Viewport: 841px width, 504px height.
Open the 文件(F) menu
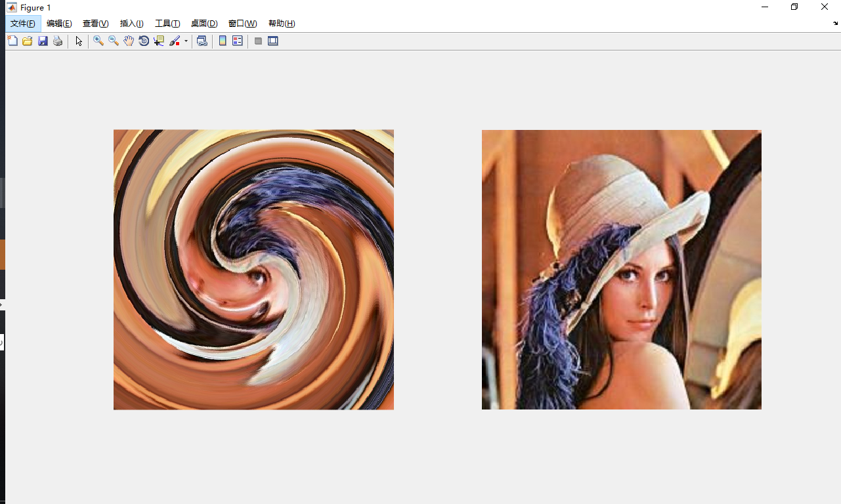tap(23, 24)
